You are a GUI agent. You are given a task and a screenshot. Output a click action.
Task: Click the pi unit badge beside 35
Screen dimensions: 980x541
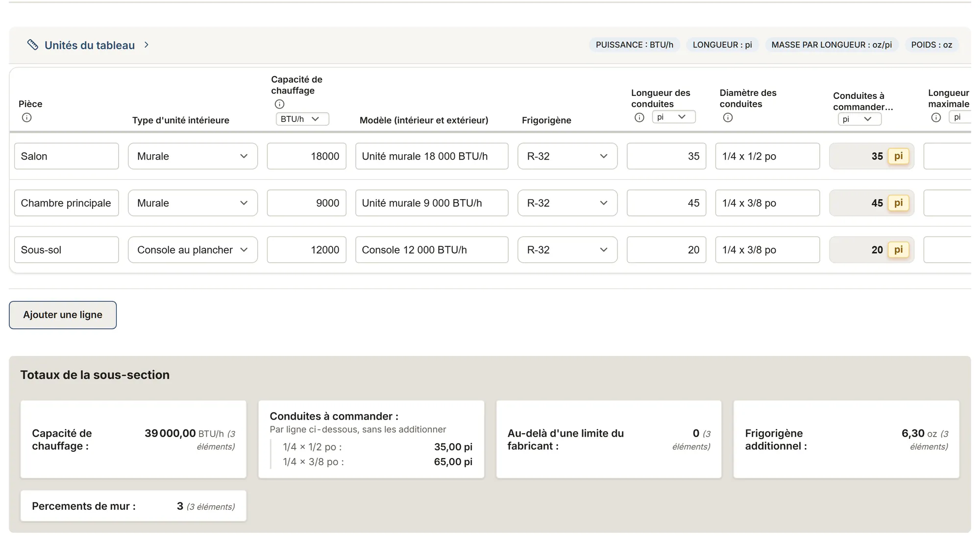(x=898, y=156)
